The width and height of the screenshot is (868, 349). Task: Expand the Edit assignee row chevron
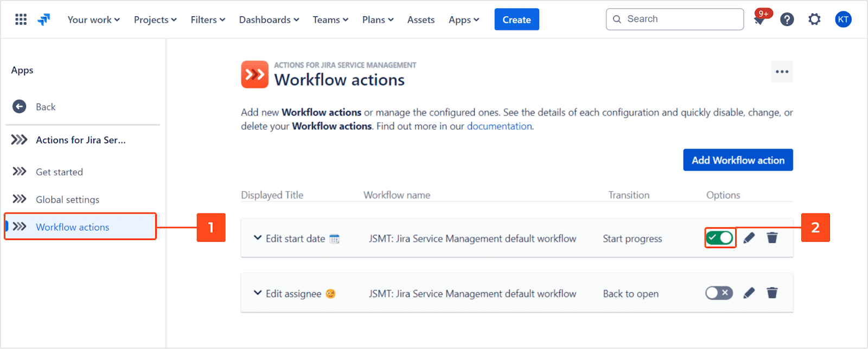[x=258, y=293]
